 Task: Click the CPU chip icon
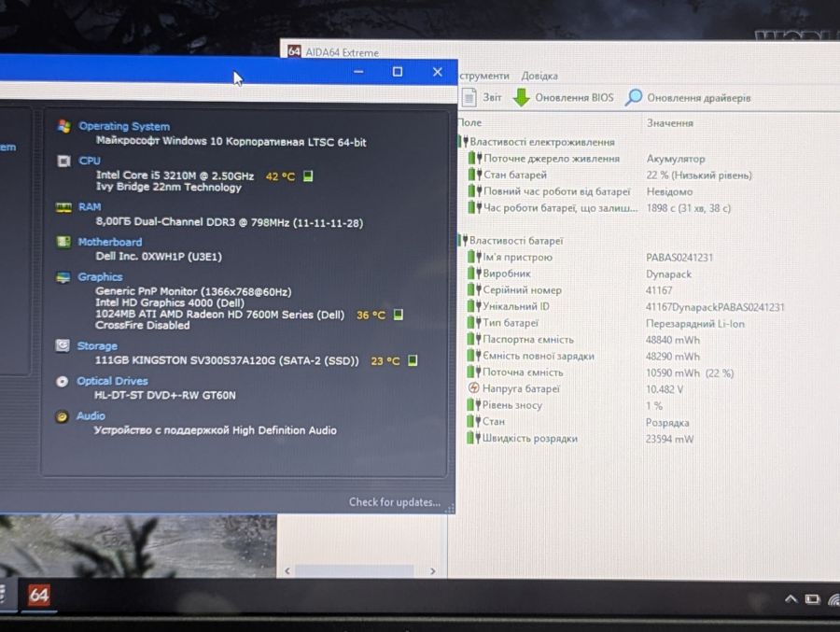coord(63,161)
